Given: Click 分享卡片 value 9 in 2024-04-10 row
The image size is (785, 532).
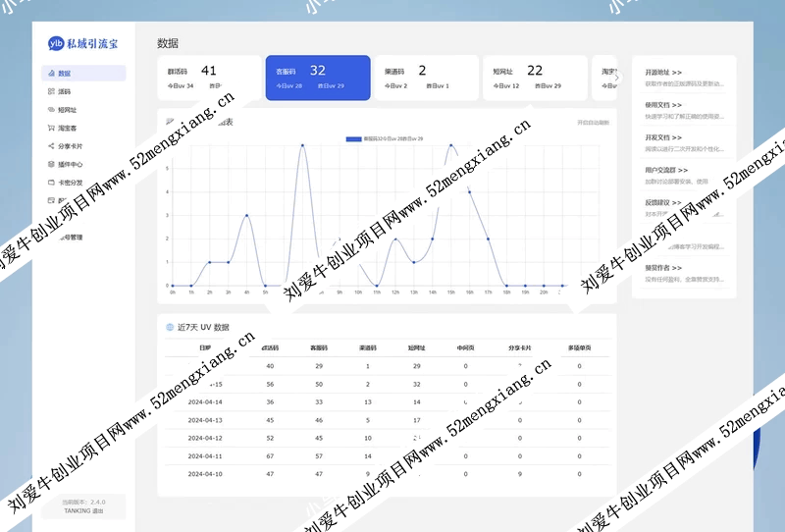Looking at the screenshot, I should tap(520, 474).
